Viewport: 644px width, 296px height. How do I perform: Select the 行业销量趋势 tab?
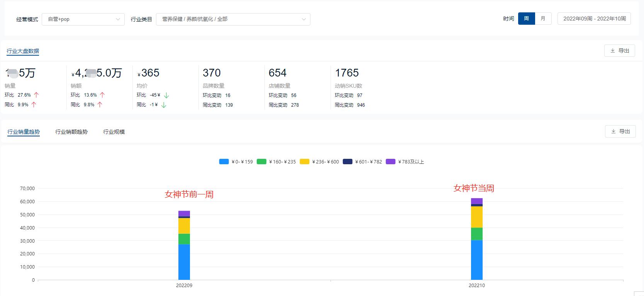tap(24, 132)
